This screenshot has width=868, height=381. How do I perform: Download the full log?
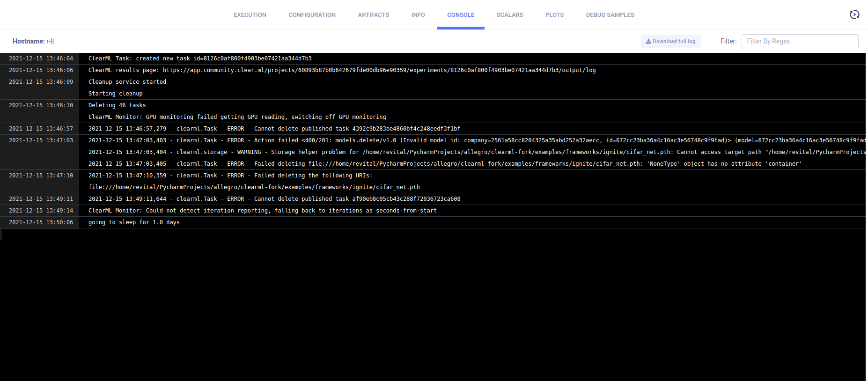click(x=670, y=41)
